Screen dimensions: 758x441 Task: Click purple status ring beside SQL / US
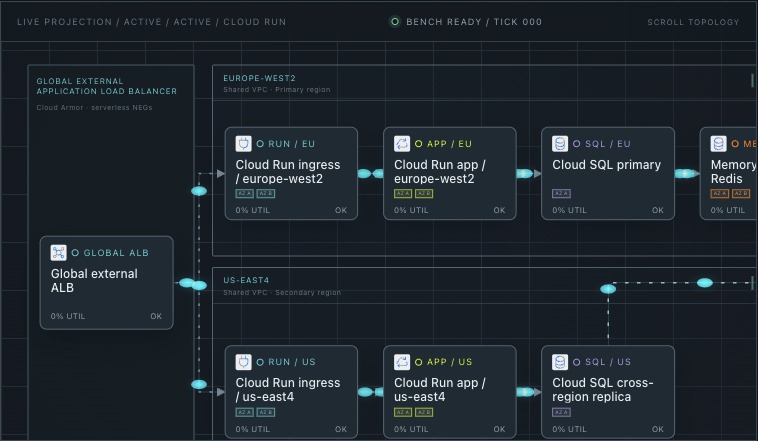coord(577,362)
